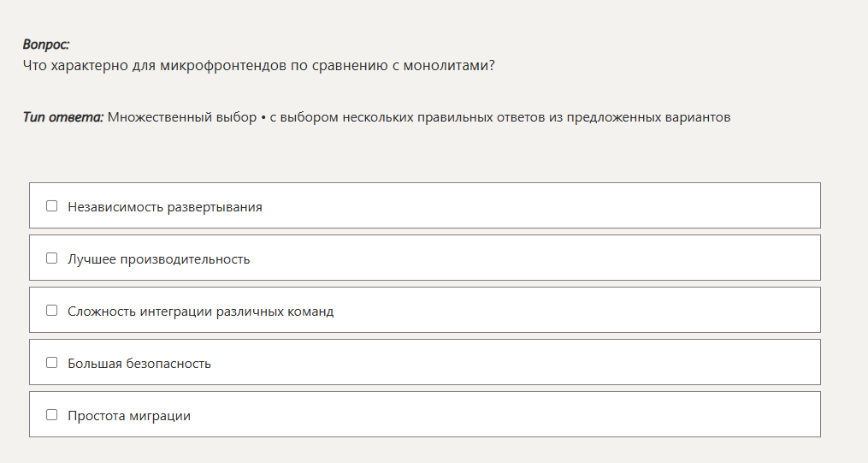This screenshot has width=868, height=463.
Task: Click empty area of 'Большая безопасность' option row
Action: click(x=556, y=363)
